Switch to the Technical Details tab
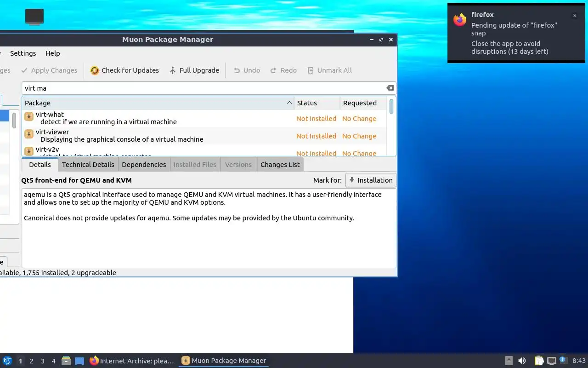The image size is (588, 368). click(x=88, y=165)
